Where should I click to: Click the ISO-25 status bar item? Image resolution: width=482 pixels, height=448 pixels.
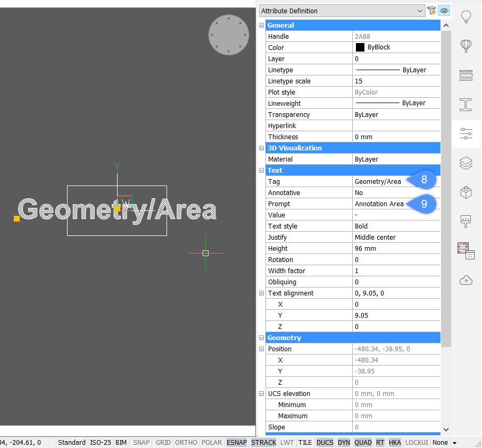coord(101,442)
